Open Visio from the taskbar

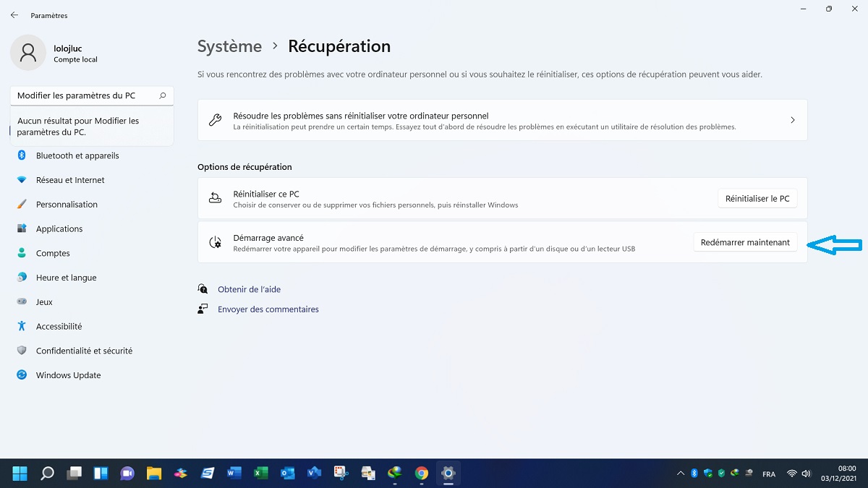click(314, 474)
